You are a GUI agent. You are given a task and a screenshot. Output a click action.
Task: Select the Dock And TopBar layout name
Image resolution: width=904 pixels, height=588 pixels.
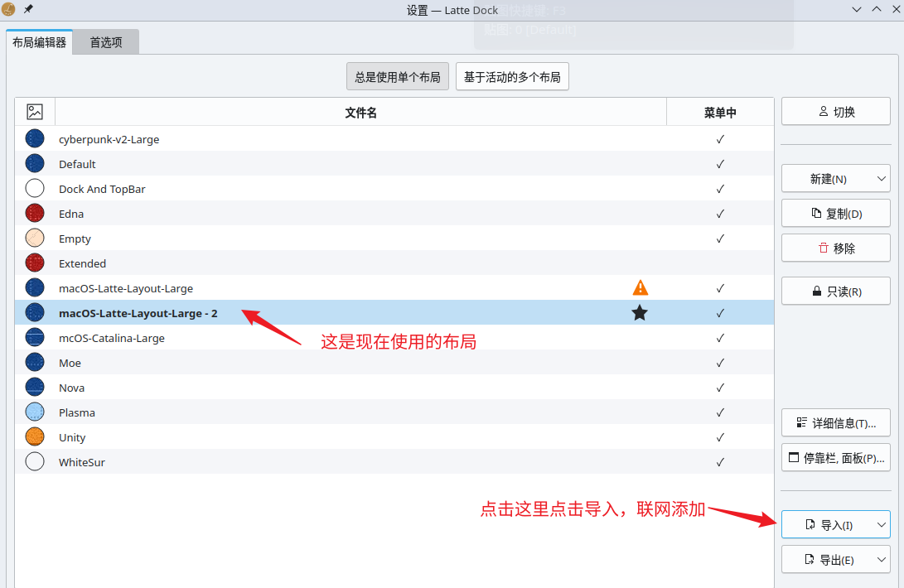click(102, 189)
